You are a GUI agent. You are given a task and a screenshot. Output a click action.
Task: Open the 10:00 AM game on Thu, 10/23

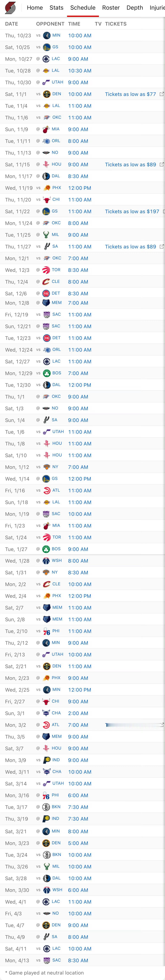[x=80, y=35]
